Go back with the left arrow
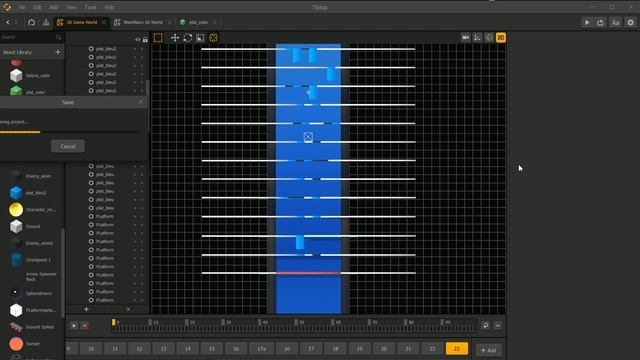Viewport: 640px width, 360px height. pos(8,22)
